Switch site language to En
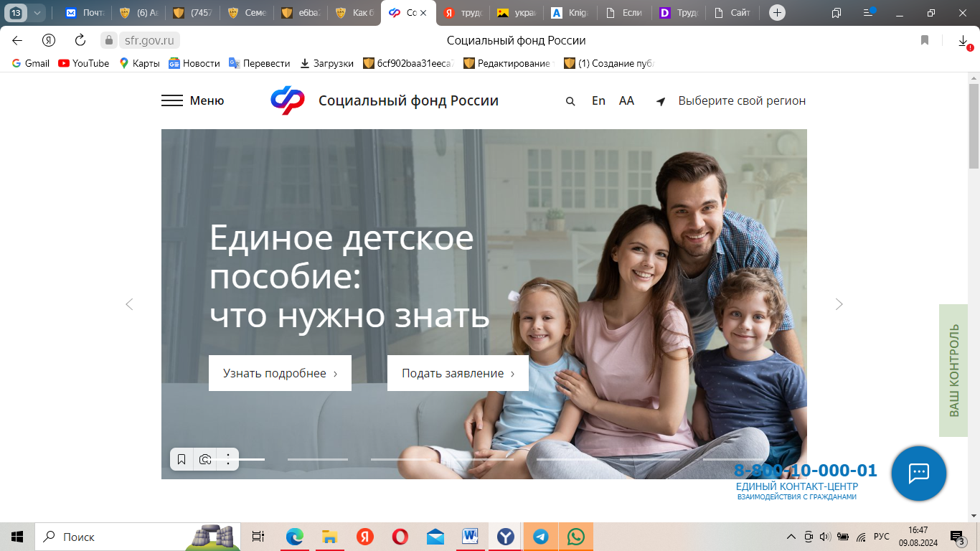This screenshot has width=980, height=551. click(x=598, y=101)
